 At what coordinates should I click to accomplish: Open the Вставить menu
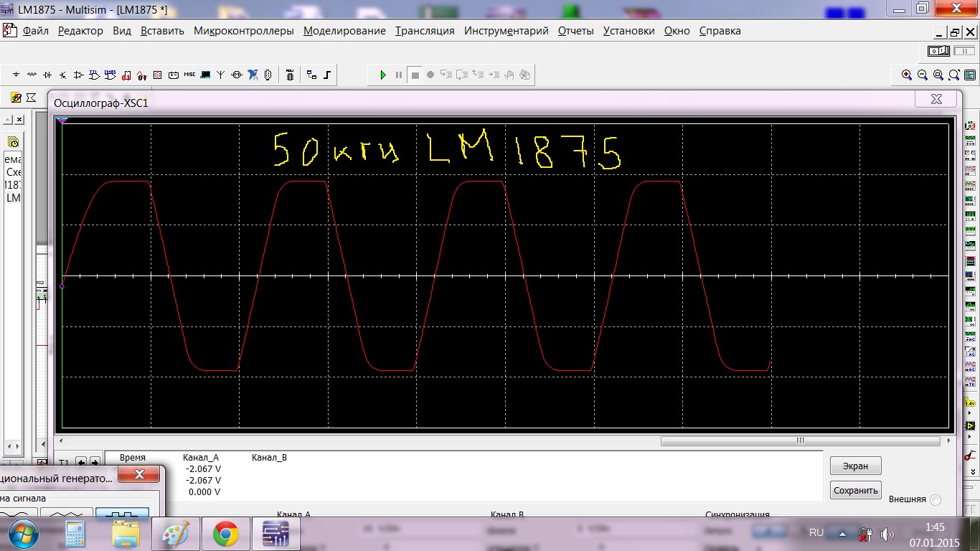tap(162, 31)
